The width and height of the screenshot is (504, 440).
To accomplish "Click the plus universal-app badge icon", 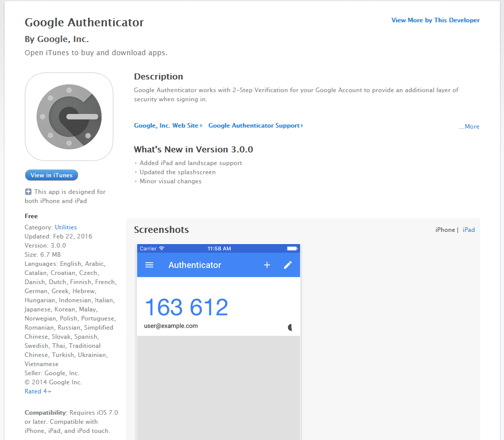I will click(28, 192).
